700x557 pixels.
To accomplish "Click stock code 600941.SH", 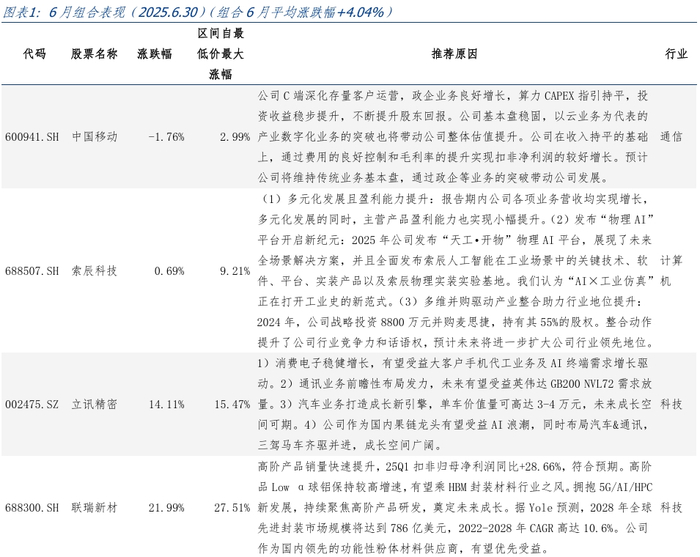I will 32,137.
